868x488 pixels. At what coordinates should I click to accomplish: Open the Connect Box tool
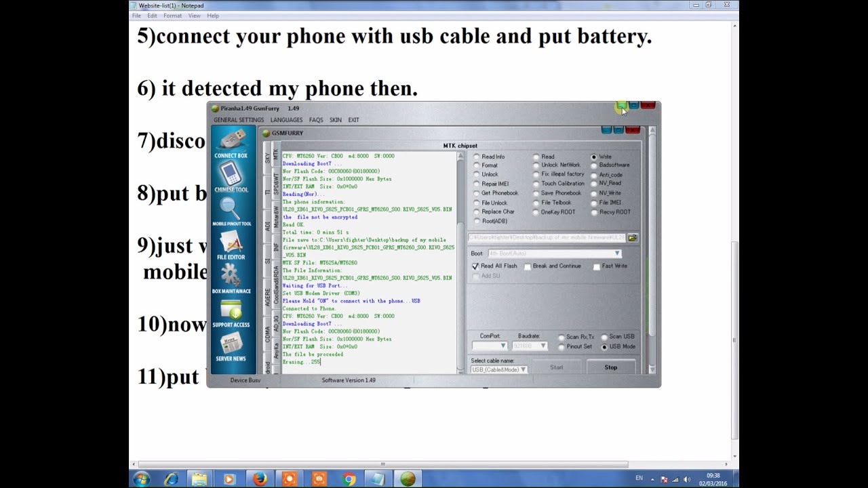(231, 144)
